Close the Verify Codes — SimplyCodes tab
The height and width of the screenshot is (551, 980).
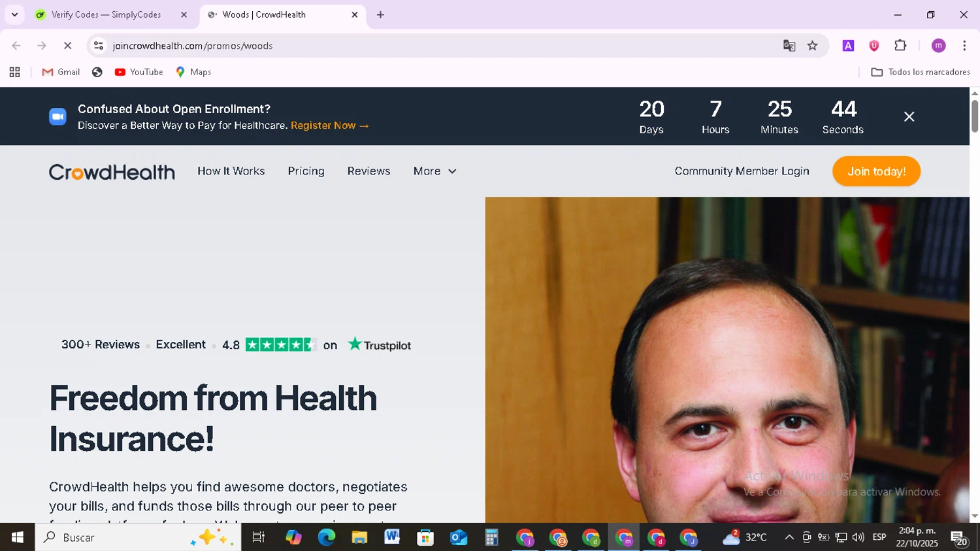(x=184, y=14)
